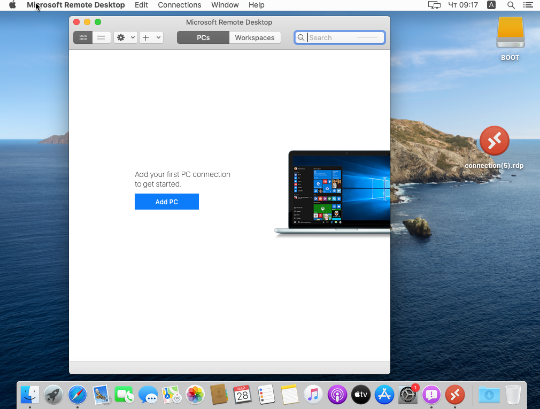Open App Store from the Dock
This screenshot has width=540, height=409.
click(x=384, y=395)
